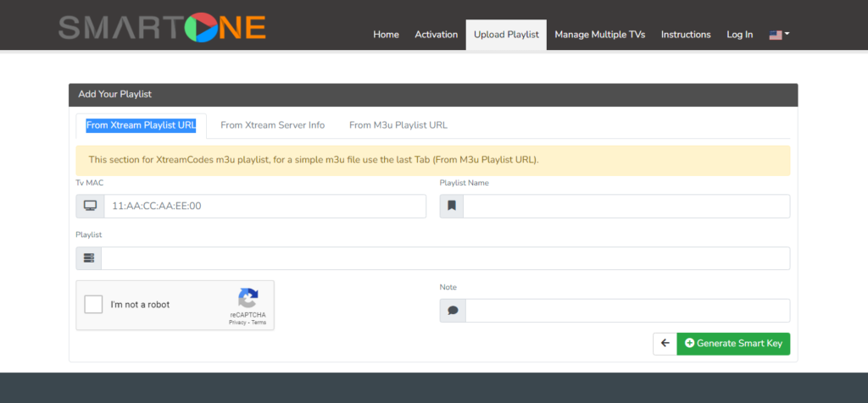The height and width of the screenshot is (403, 868).
Task: Check the I'm not a robot box
Action: pyautogui.click(x=93, y=305)
